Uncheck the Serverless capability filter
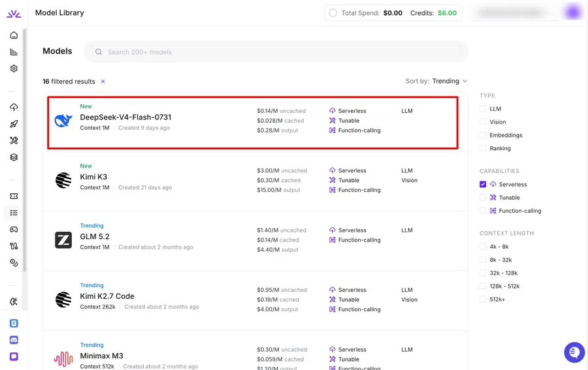 tap(483, 184)
